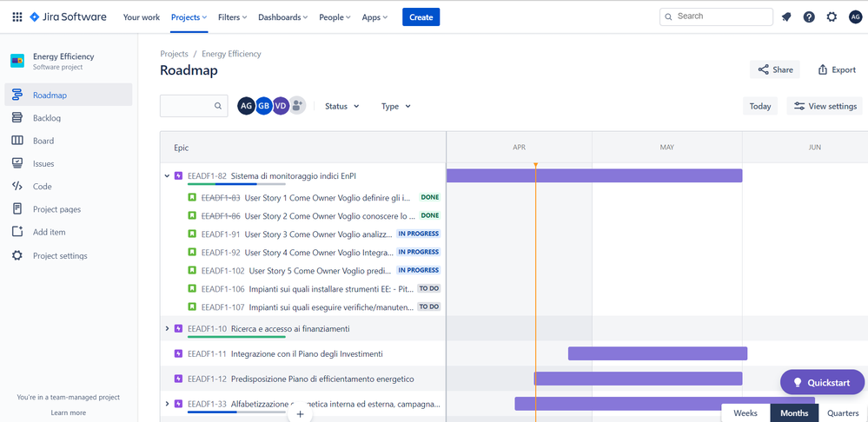
Task: Open the Type filter dropdown
Action: [396, 106]
